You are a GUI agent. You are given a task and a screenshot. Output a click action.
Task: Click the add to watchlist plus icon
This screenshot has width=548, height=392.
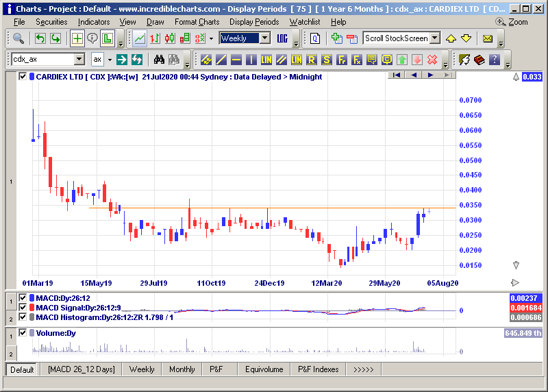coord(337,38)
